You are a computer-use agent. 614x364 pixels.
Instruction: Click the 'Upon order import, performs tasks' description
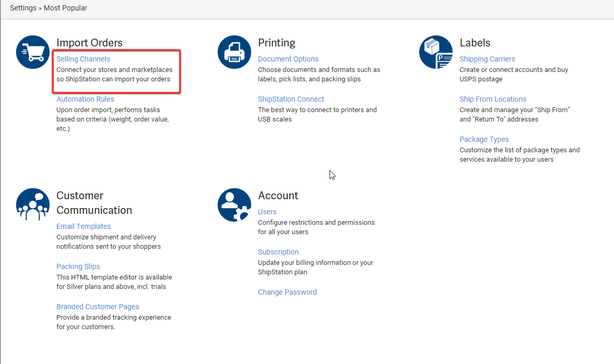pos(112,119)
